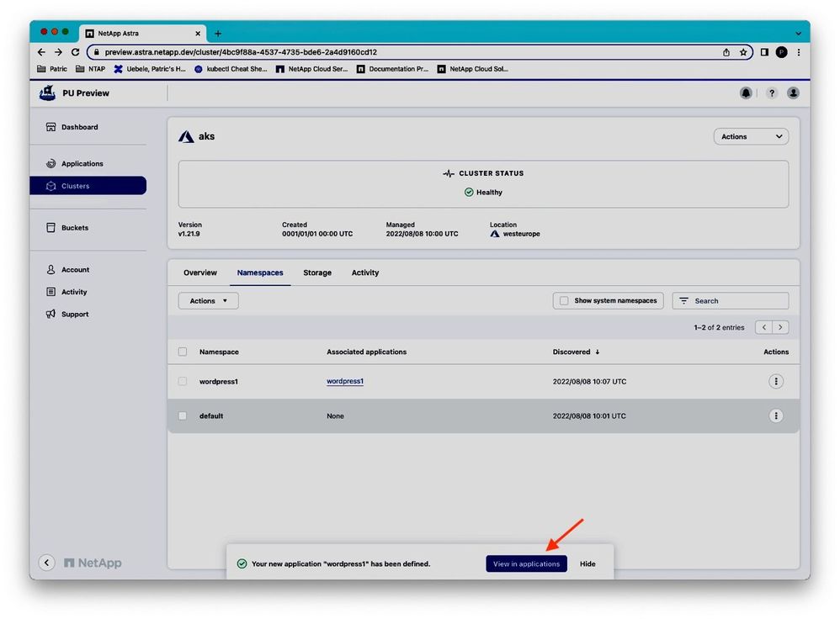
Task: Open kubectl Cheat Sheet bookmark
Action: [x=231, y=68]
